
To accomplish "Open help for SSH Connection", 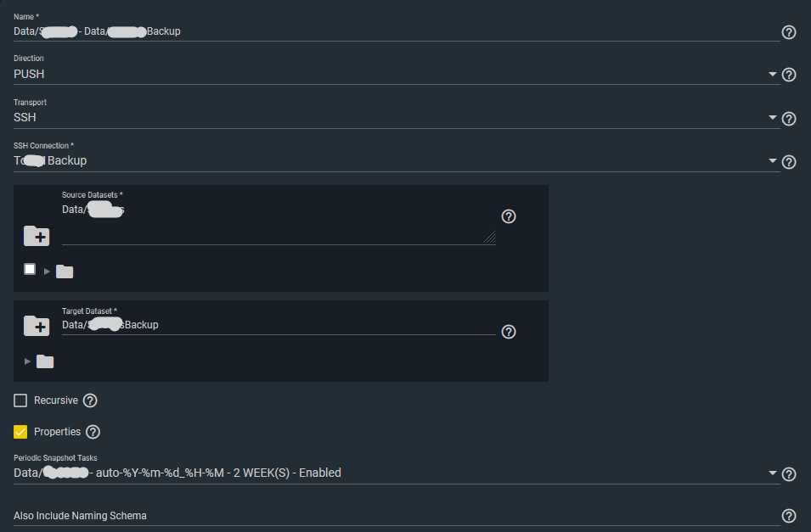I will pyautogui.click(x=788, y=161).
